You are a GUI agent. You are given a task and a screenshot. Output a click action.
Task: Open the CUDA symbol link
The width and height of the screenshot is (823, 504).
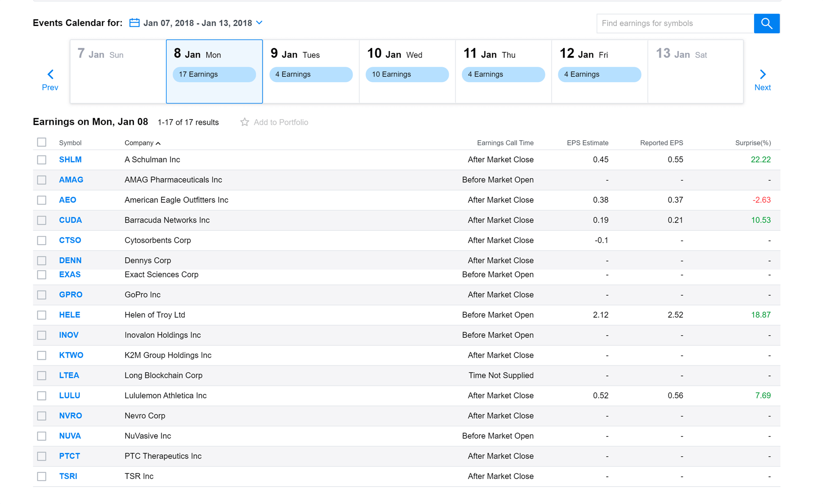click(70, 220)
